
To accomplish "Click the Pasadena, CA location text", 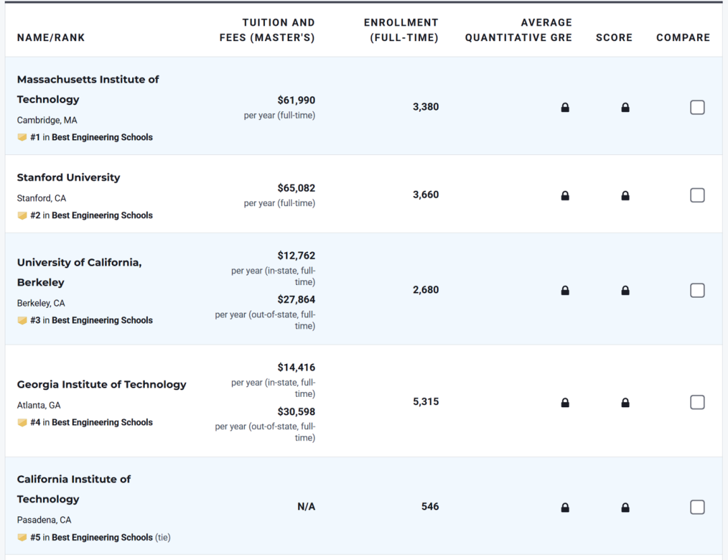I will 44,520.
